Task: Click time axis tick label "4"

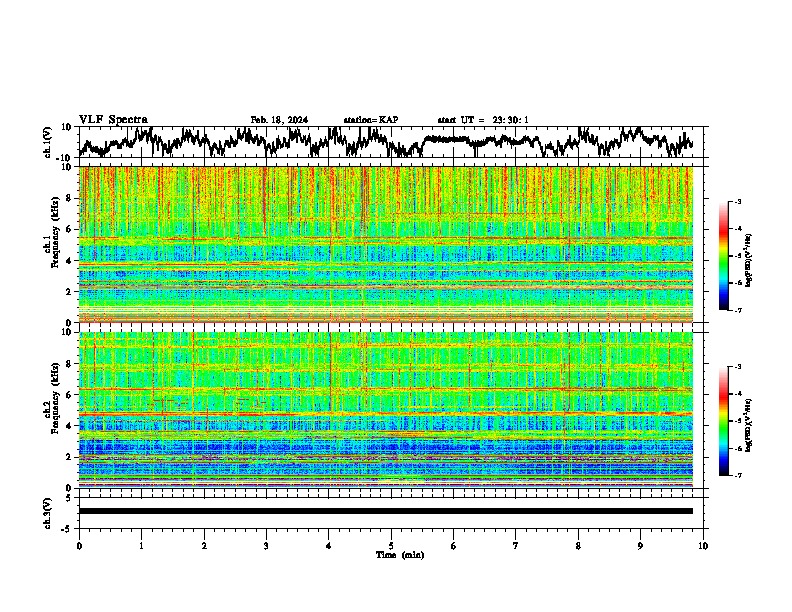Action: coord(329,546)
